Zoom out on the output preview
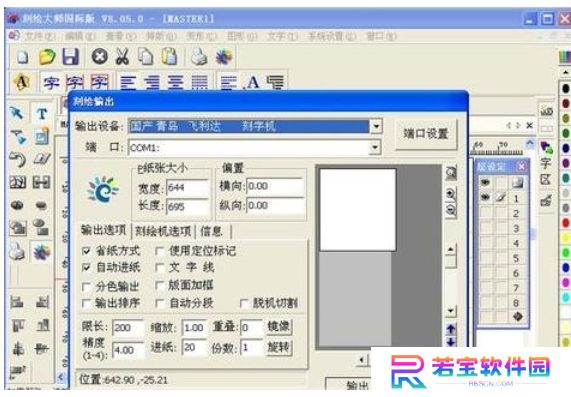Screen dimensions: 571x397 pyautogui.click(x=451, y=210)
